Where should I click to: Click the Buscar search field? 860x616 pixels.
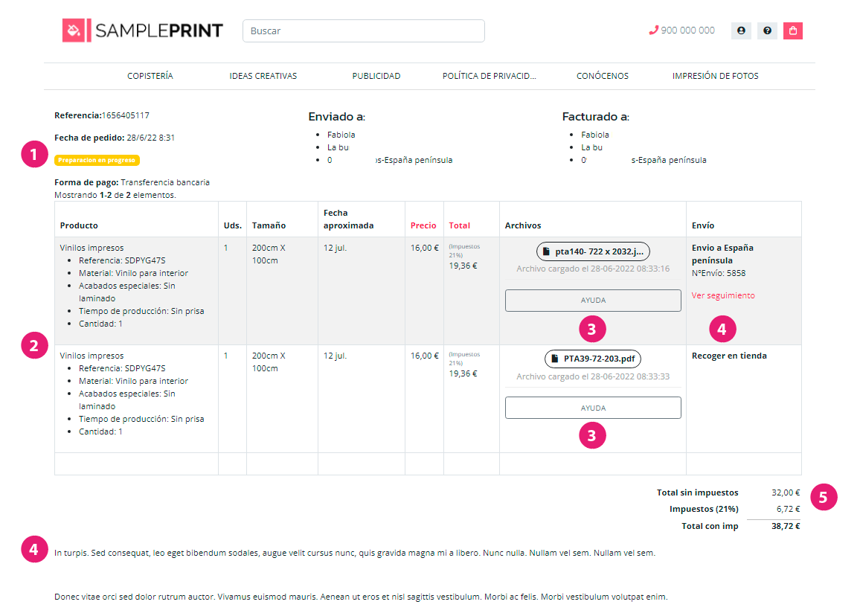point(363,31)
